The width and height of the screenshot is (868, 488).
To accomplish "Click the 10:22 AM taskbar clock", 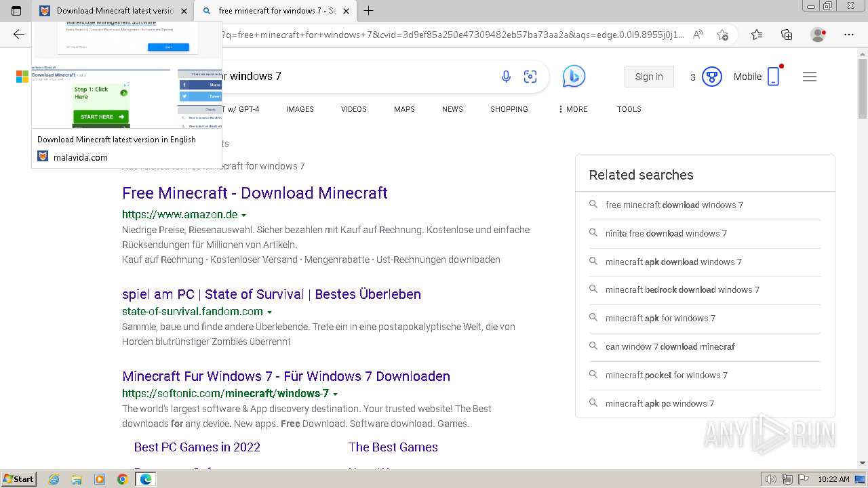I will (833, 479).
